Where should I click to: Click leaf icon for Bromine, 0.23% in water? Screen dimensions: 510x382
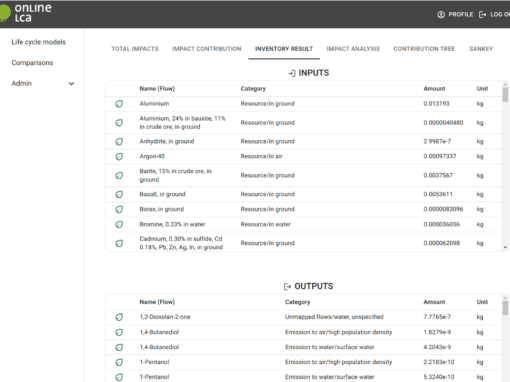coord(119,224)
